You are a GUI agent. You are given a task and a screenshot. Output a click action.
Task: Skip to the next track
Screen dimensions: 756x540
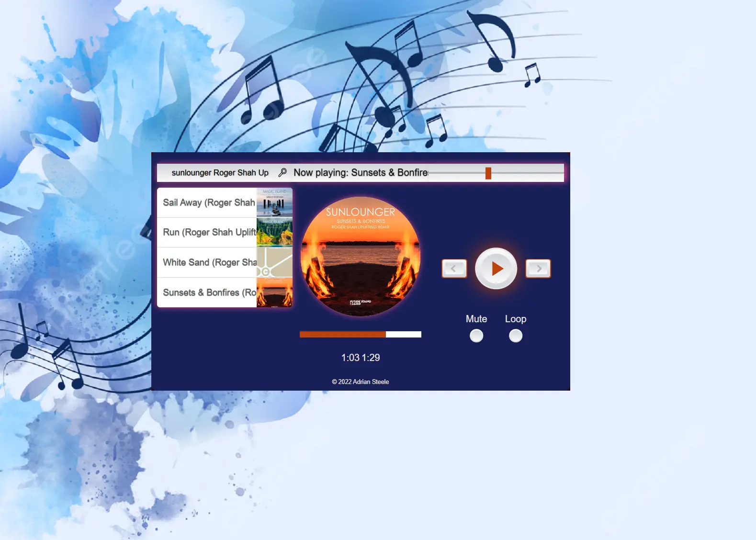pos(538,269)
